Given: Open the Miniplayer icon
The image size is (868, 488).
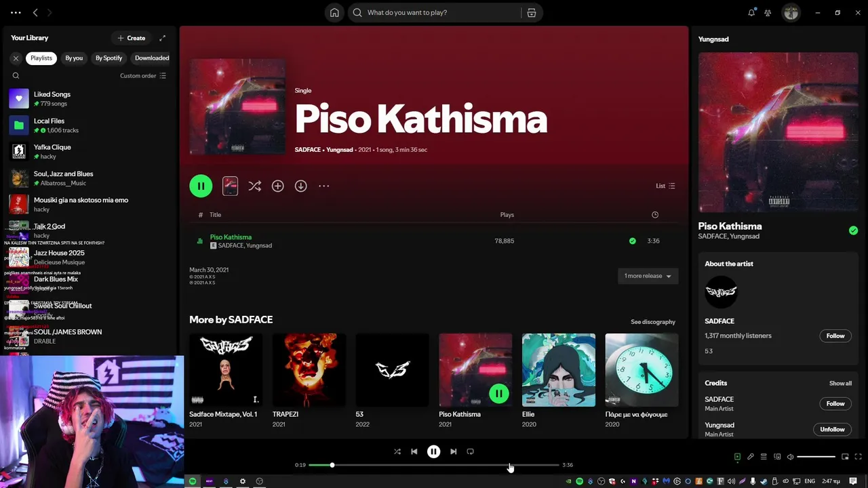Looking at the screenshot, I should 845,457.
